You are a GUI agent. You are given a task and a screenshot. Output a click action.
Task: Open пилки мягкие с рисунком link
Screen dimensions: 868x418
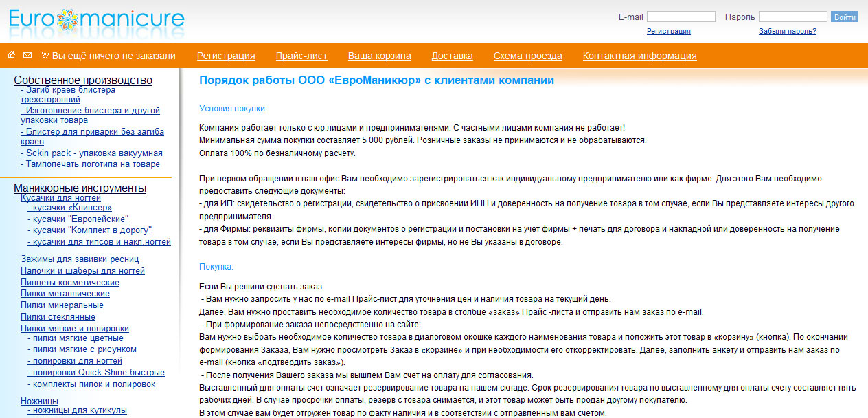click(82, 349)
